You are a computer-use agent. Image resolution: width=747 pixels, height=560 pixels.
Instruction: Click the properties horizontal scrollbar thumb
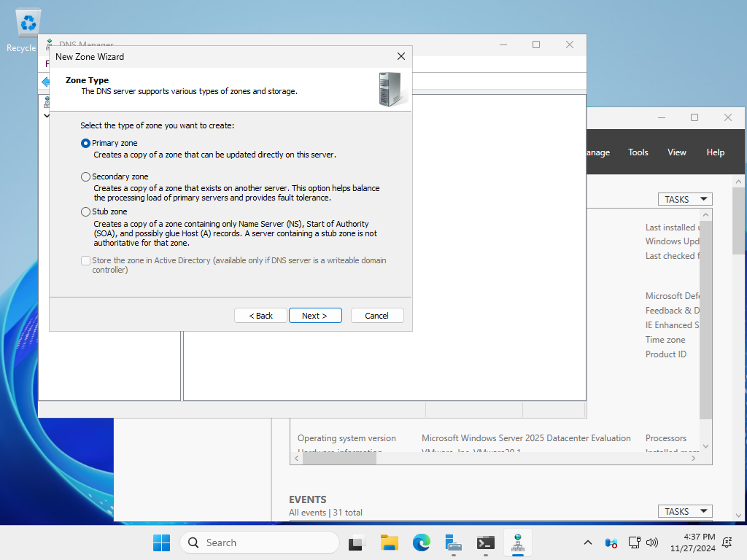click(339, 458)
